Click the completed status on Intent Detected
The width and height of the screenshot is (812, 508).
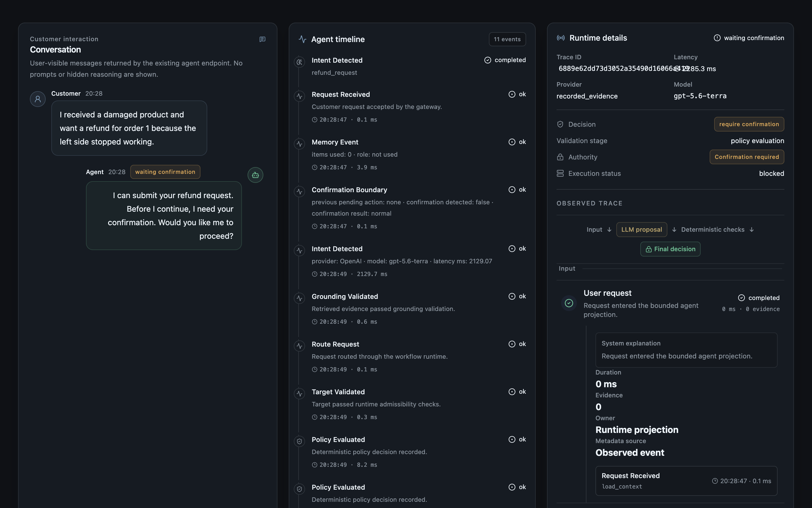(505, 60)
